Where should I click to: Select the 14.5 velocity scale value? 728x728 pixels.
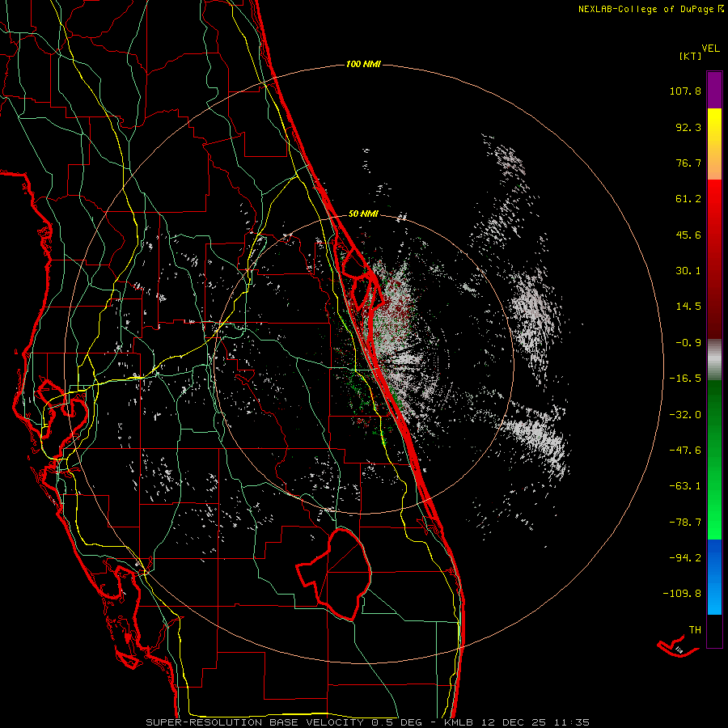[x=688, y=307]
